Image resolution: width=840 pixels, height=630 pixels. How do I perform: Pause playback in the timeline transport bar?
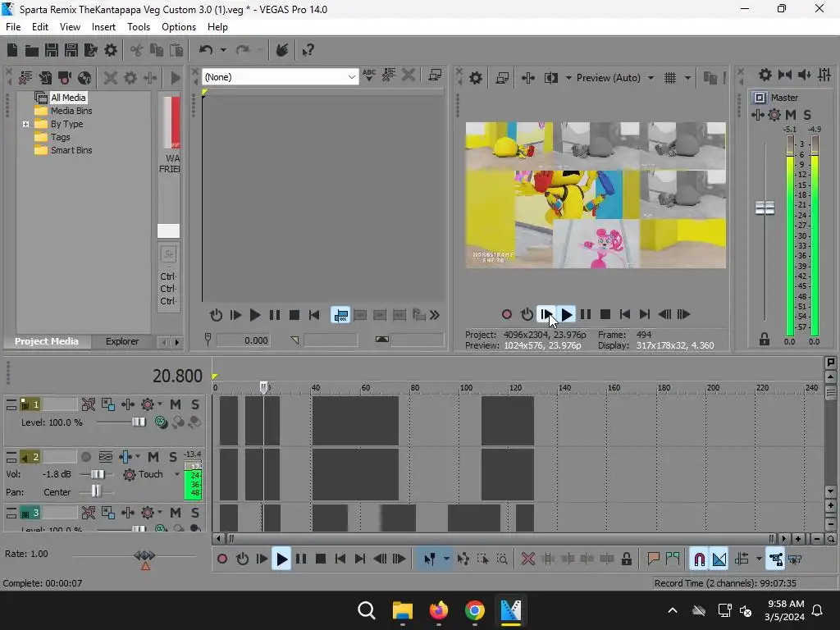(x=301, y=559)
